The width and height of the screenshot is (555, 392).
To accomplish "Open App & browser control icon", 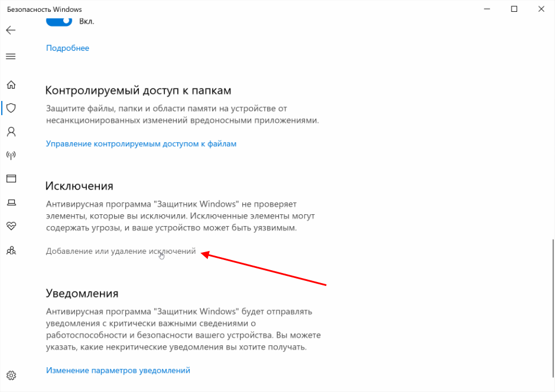I will tap(11, 178).
